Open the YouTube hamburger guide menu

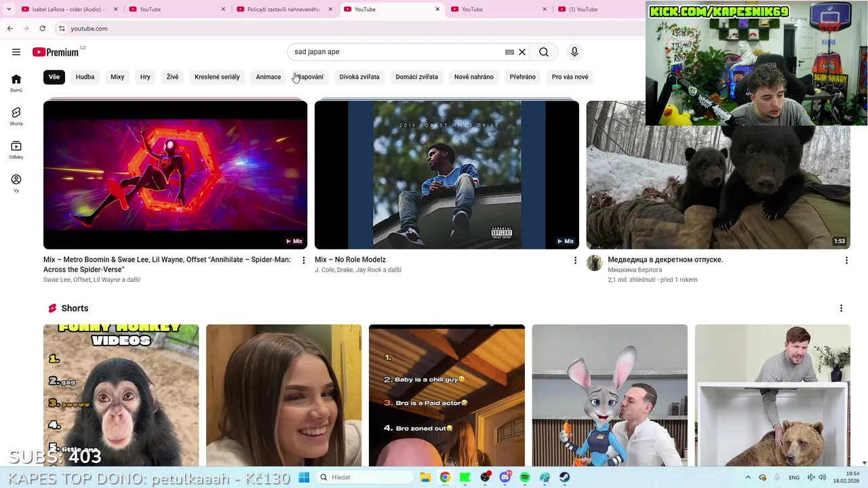16,52
